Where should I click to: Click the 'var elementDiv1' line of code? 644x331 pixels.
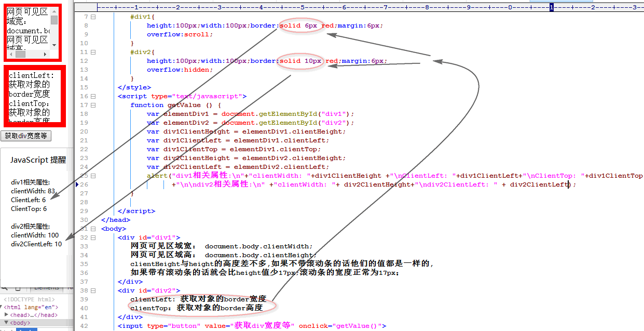[250, 114]
